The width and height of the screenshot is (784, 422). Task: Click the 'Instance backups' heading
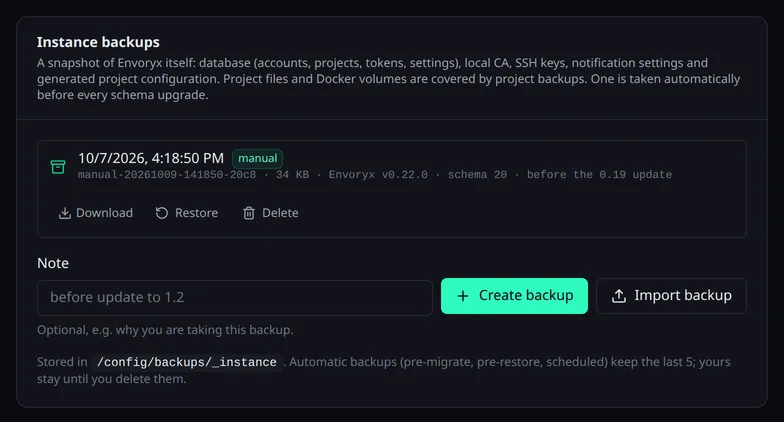coord(98,42)
